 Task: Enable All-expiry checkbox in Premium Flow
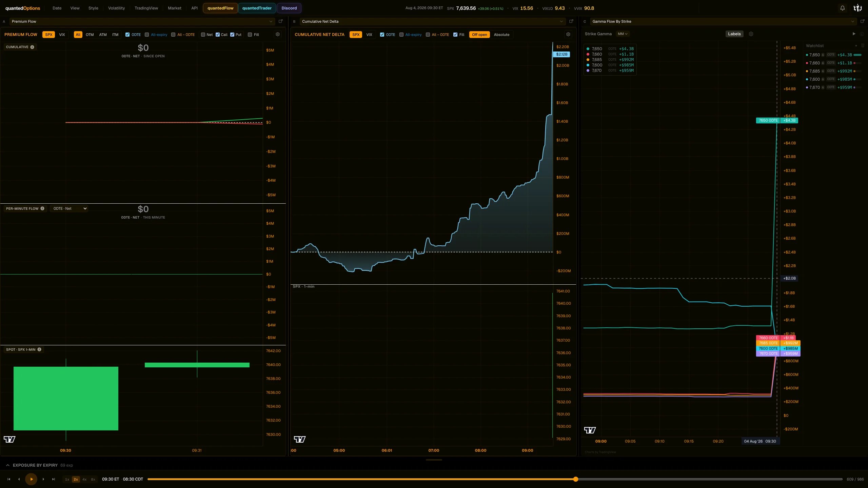pyautogui.click(x=147, y=35)
